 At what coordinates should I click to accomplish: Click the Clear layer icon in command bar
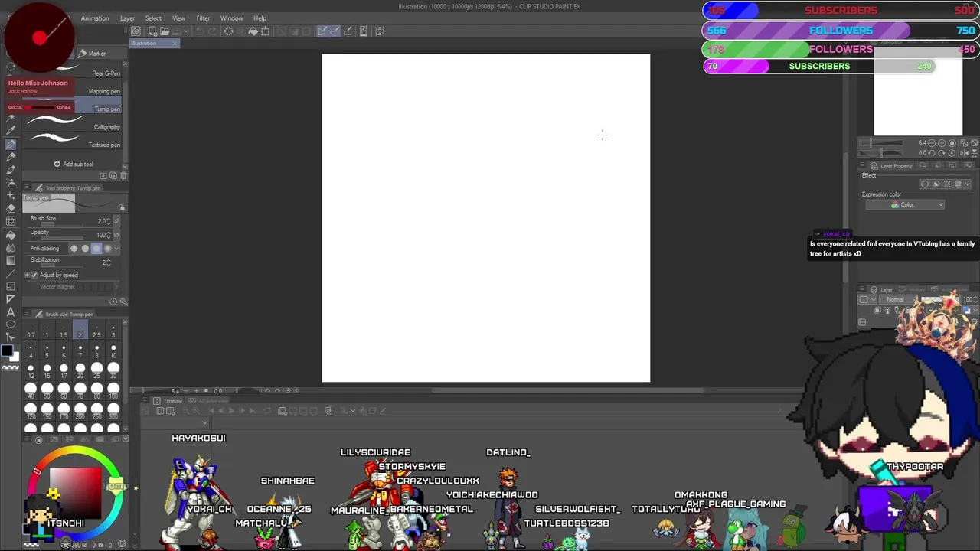tap(228, 31)
